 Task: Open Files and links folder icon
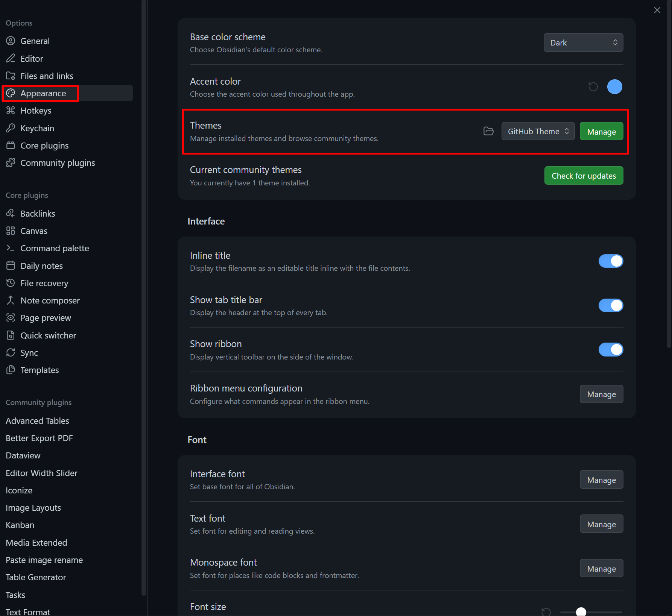(x=11, y=76)
